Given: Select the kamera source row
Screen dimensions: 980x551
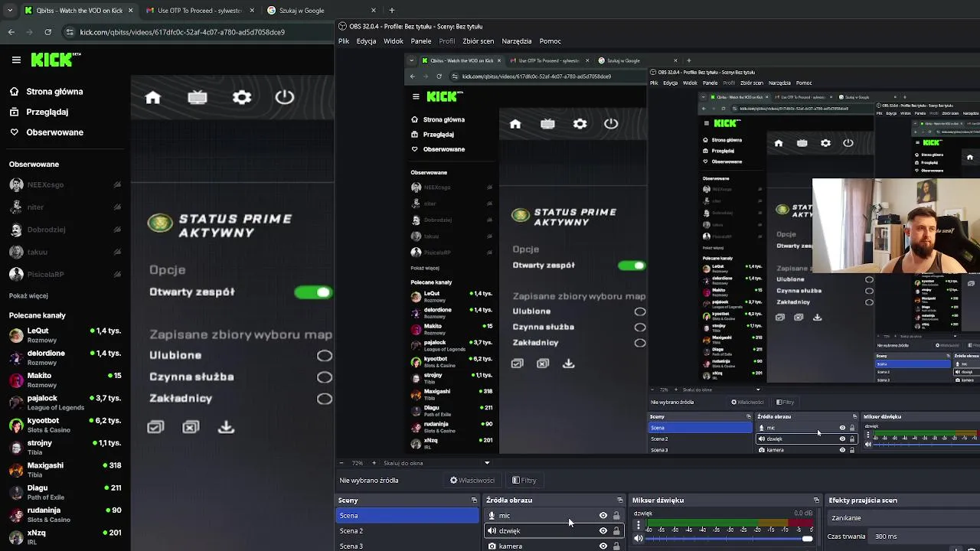Looking at the screenshot, I should tap(554, 546).
